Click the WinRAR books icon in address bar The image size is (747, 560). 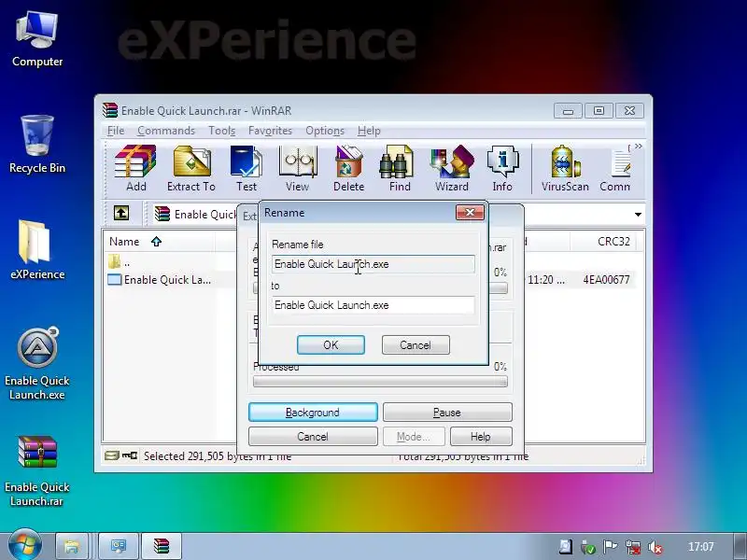(x=162, y=214)
